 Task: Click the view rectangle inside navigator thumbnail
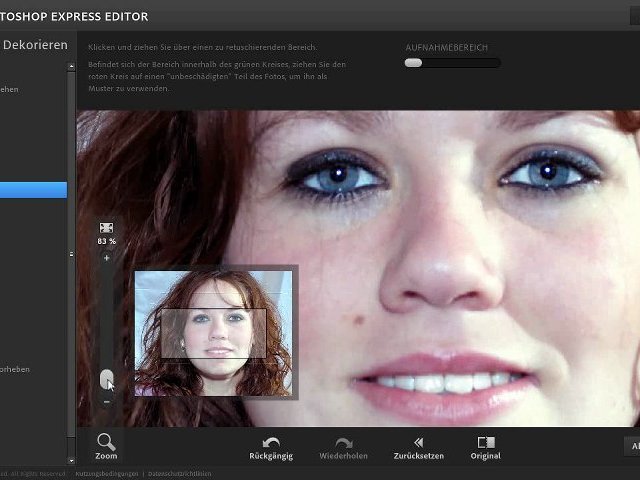tap(213, 334)
